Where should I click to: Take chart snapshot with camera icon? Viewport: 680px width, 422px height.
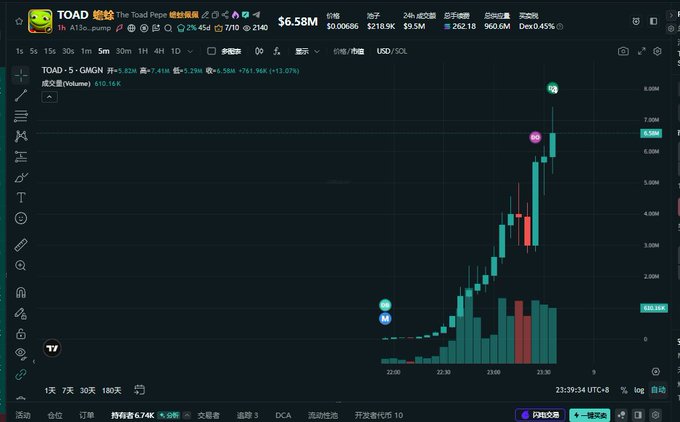[x=623, y=51]
